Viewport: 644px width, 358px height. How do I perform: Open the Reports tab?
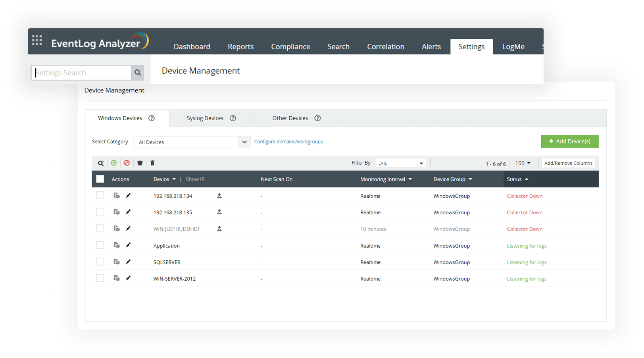click(240, 46)
